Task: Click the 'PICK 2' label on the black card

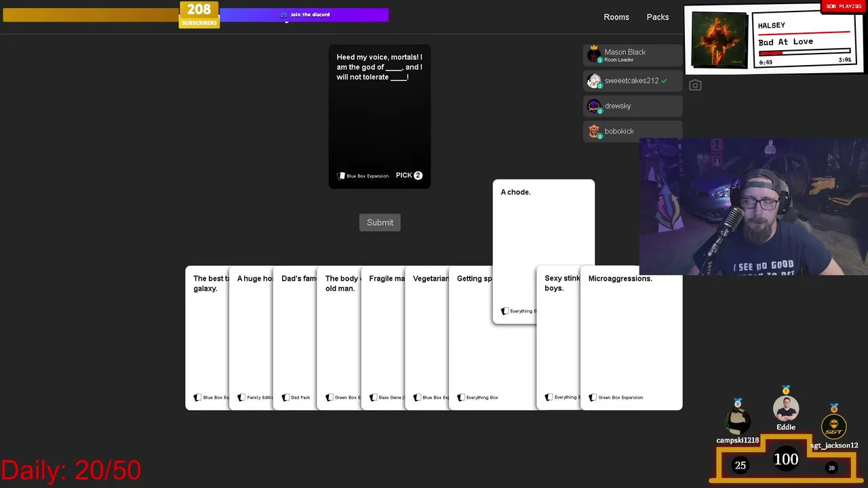Action: (x=409, y=176)
